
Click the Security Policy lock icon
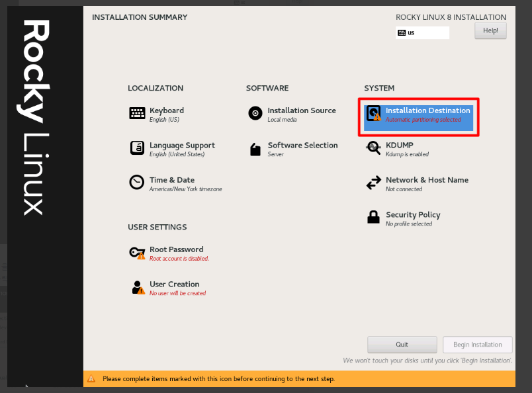[373, 217]
